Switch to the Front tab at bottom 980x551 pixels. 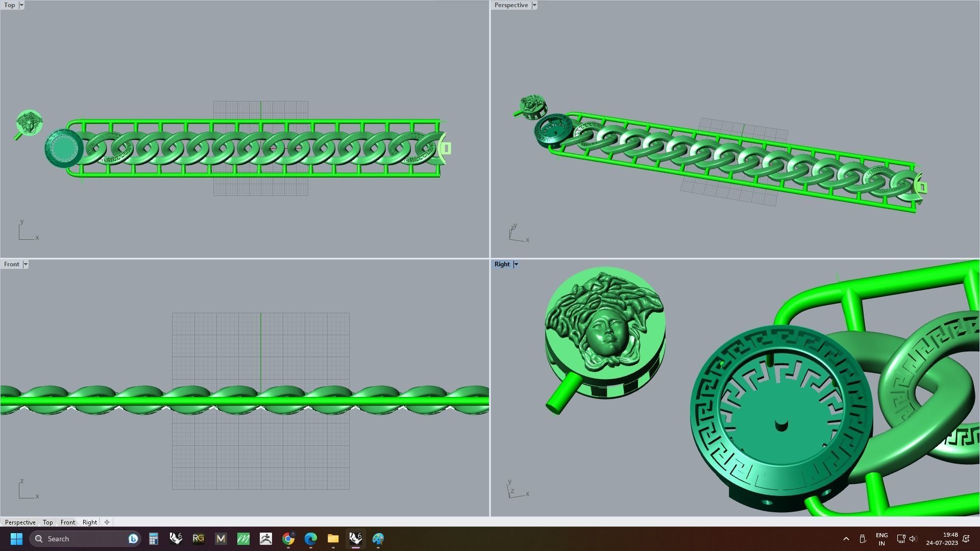68,522
